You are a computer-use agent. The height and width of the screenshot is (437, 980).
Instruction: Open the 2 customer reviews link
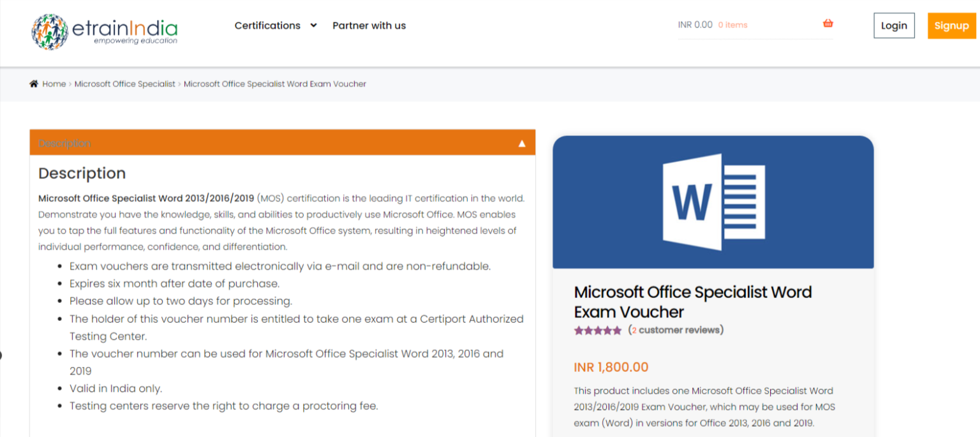[x=674, y=330]
